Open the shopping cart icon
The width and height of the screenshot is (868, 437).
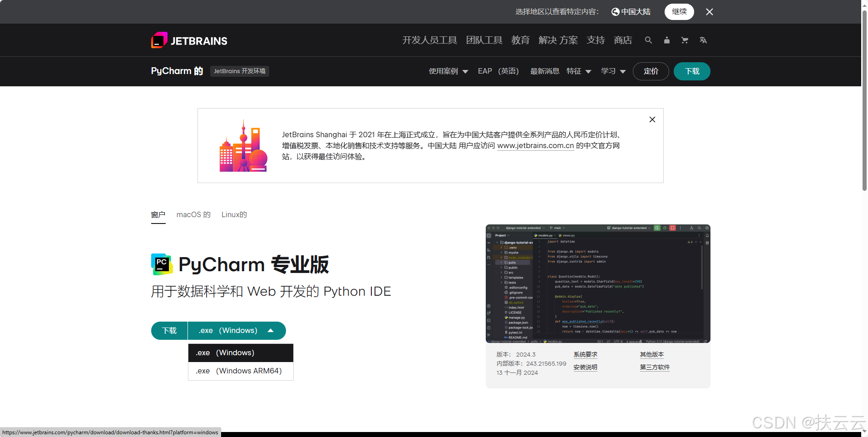685,40
